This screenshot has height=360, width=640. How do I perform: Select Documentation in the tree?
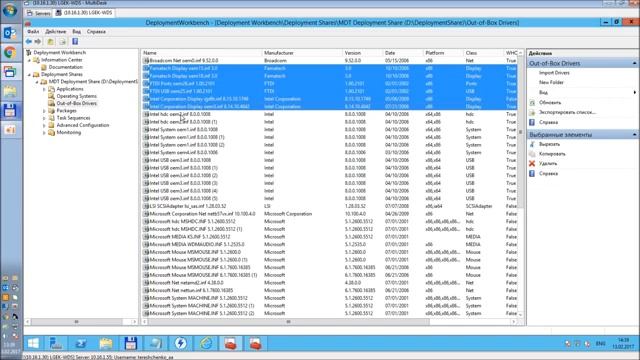pos(65,67)
